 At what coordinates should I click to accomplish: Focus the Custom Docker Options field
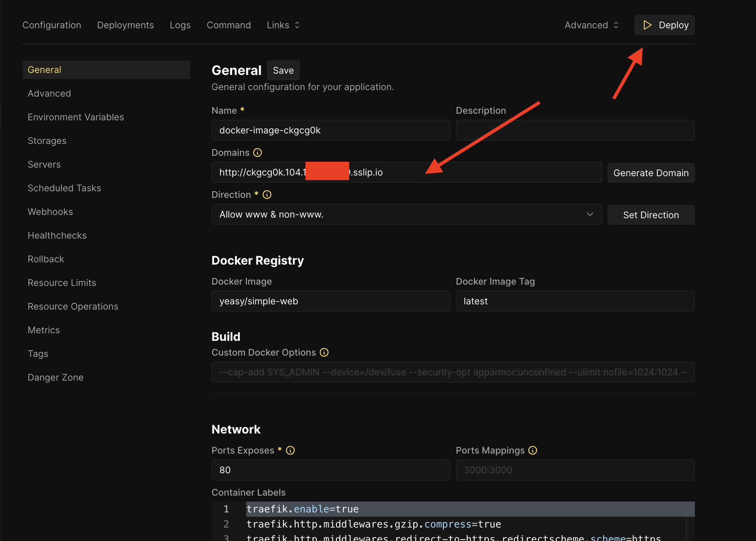[x=453, y=372]
